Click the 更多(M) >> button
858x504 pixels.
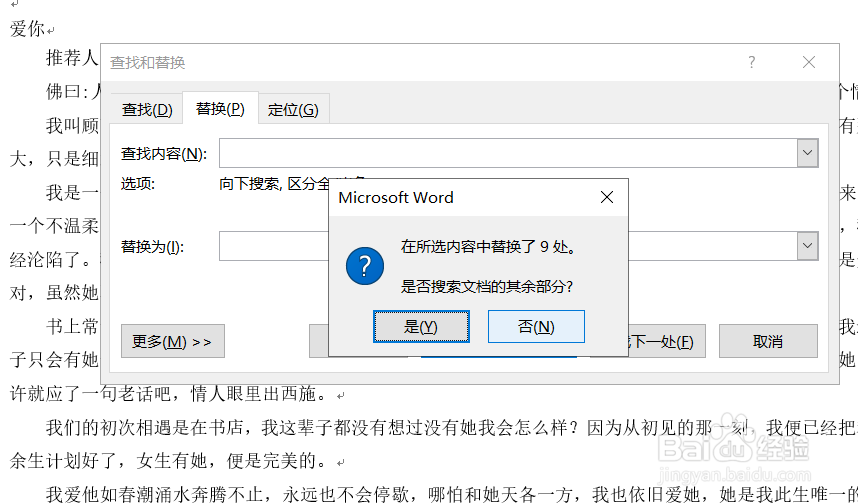[x=172, y=341]
